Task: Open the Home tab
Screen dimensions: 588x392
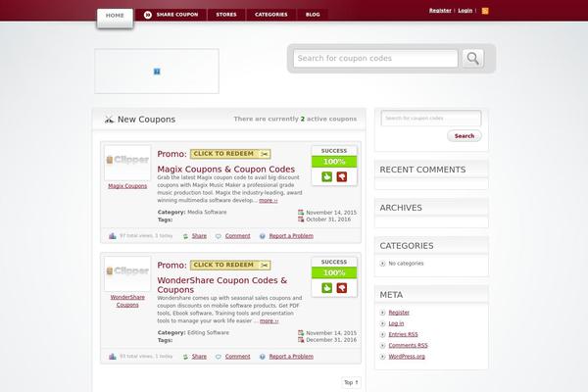Action: [115, 18]
